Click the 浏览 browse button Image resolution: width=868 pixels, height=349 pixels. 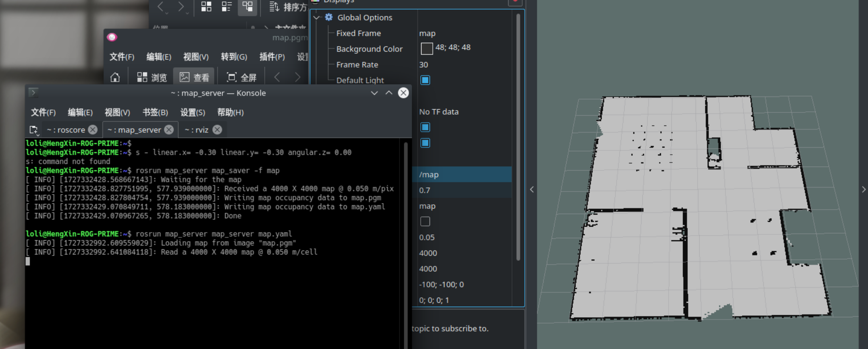152,77
